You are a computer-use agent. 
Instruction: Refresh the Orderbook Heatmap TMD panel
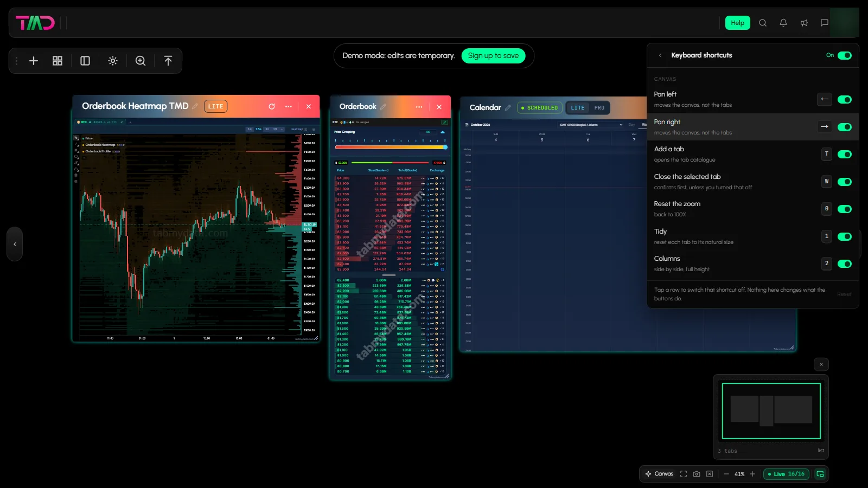[x=272, y=106]
